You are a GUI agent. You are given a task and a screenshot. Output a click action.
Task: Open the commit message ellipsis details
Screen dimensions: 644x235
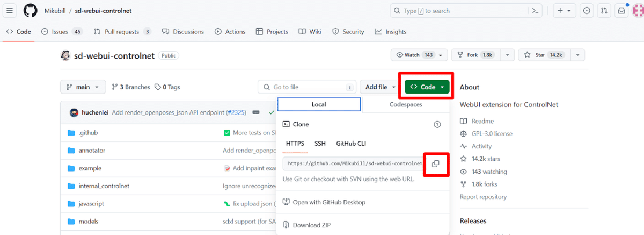[256, 112]
